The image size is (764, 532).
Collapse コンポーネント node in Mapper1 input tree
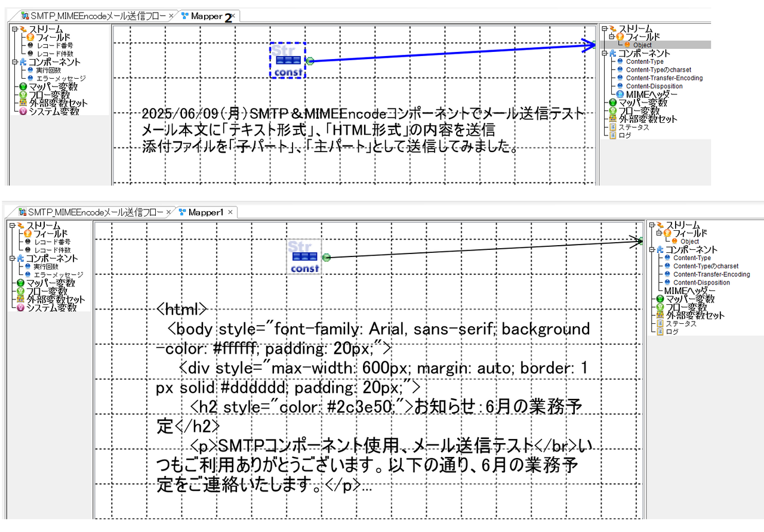[13, 258]
